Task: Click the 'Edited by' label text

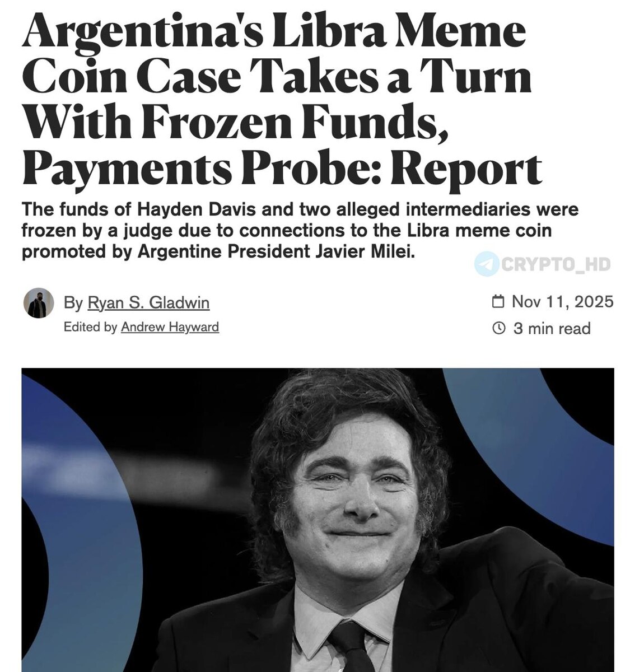Action: point(91,326)
